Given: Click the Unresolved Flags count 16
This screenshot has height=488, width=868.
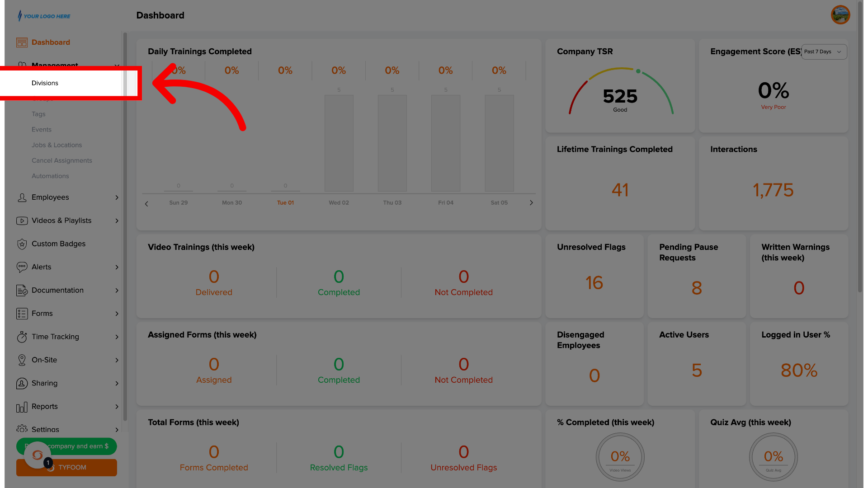Looking at the screenshot, I should (594, 283).
